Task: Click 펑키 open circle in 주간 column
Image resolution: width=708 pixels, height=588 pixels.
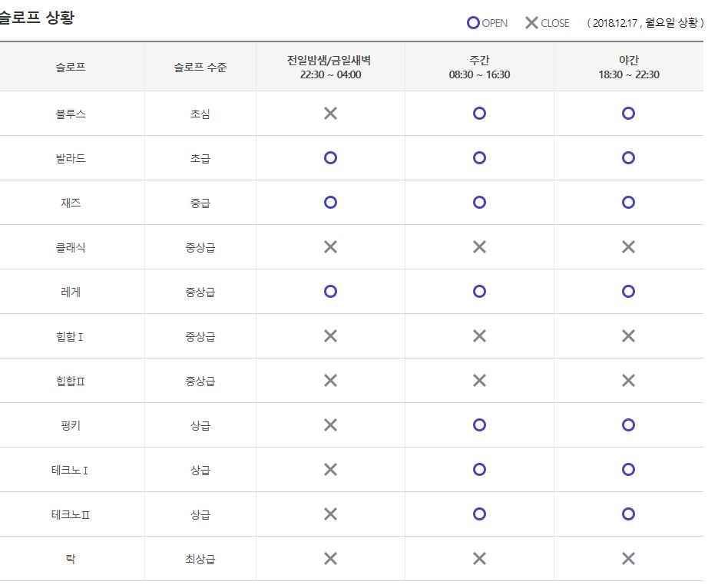Action: tap(479, 425)
